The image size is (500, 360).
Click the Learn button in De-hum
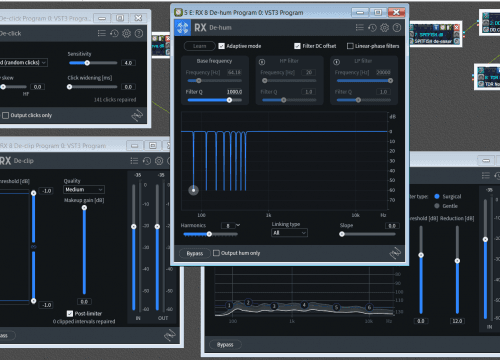[x=199, y=46]
